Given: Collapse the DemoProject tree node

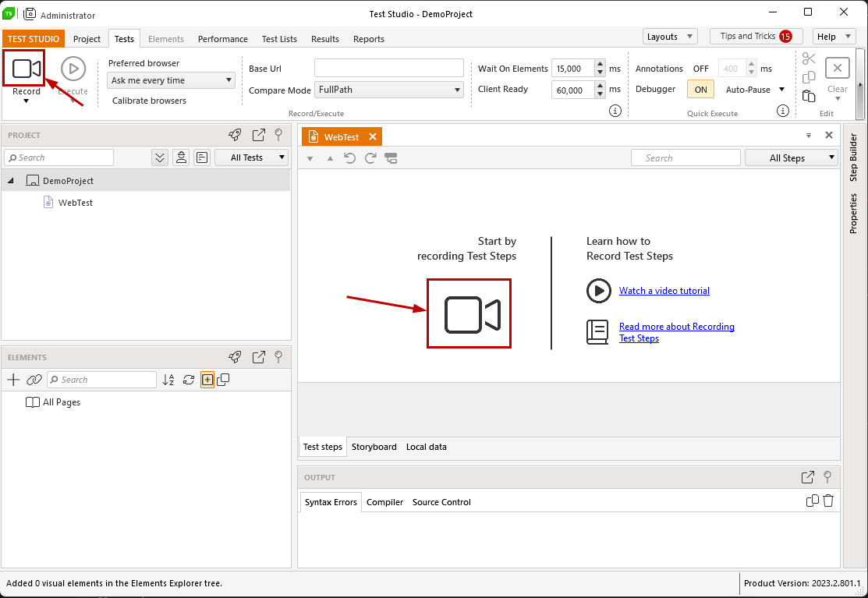Looking at the screenshot, I should pos(10,180).
